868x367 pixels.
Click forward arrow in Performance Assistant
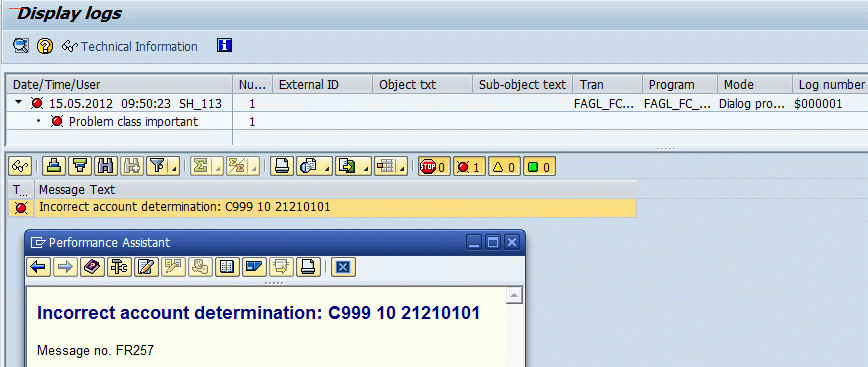(65, 267)
